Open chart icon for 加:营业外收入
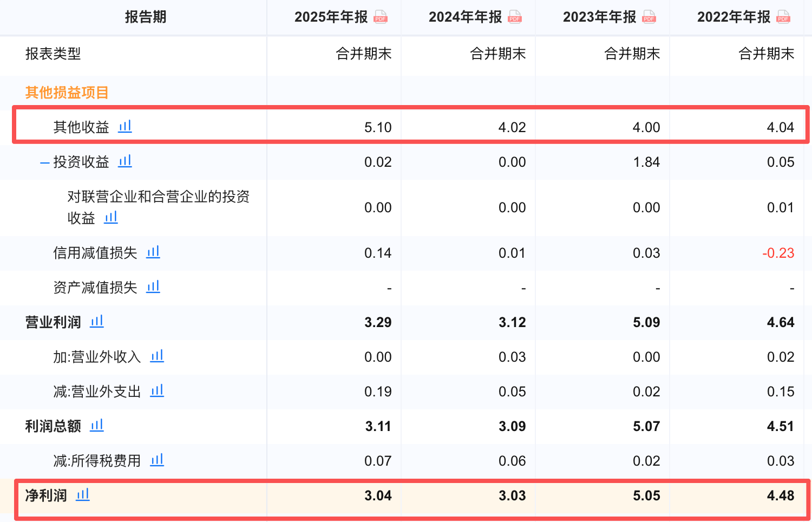Viewport: 812px width, 522px height. click(x=157, y=356)
